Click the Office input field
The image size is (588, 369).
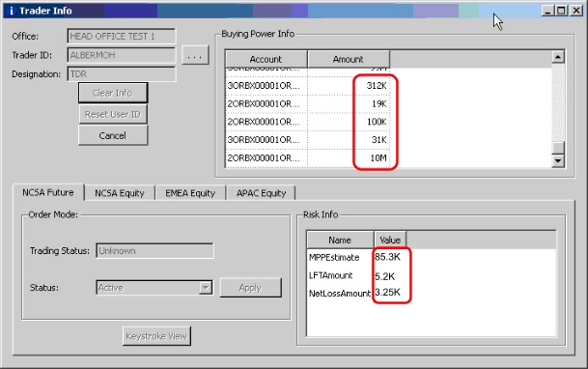pos(121,37)
